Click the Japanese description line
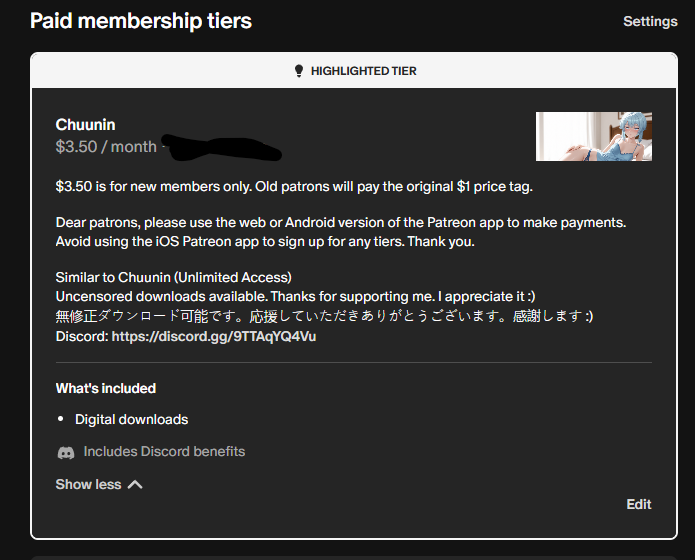 [x=324, y=316]
